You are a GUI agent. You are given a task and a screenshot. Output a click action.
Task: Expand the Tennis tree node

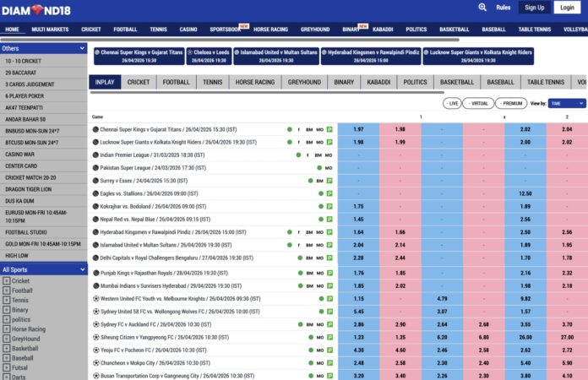tap(7, 300)
